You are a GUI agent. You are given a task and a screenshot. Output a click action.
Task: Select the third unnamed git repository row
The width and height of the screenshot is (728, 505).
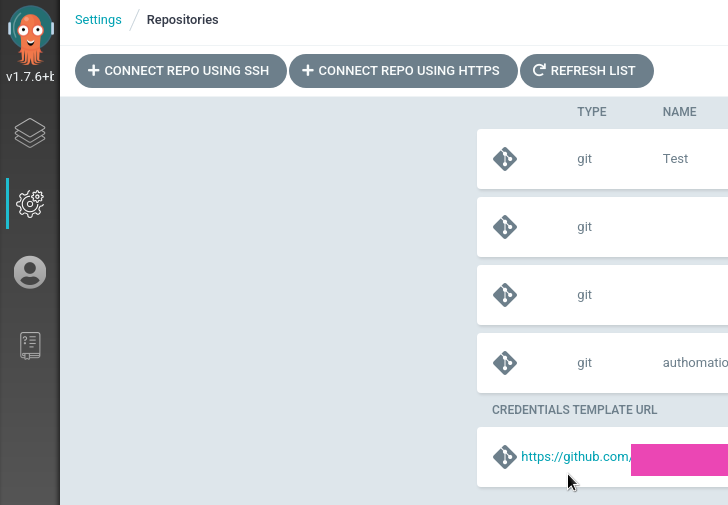pos(602,295)
